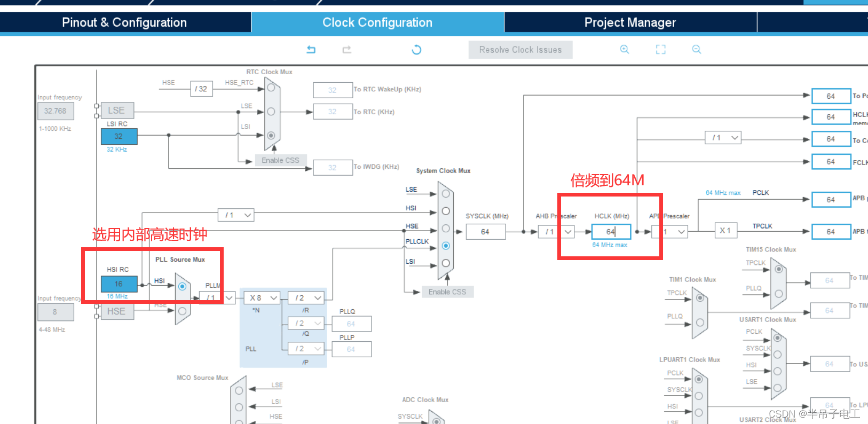This screenshot has height=424, width=868.
Task: Select LSE in System Clock Mux
Action: (446, 194)
